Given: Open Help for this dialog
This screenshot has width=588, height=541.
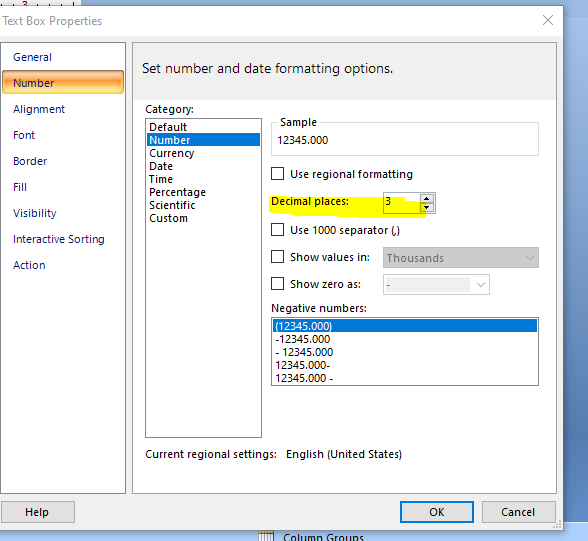Looking at the screenshot, I should pos(38,512).
